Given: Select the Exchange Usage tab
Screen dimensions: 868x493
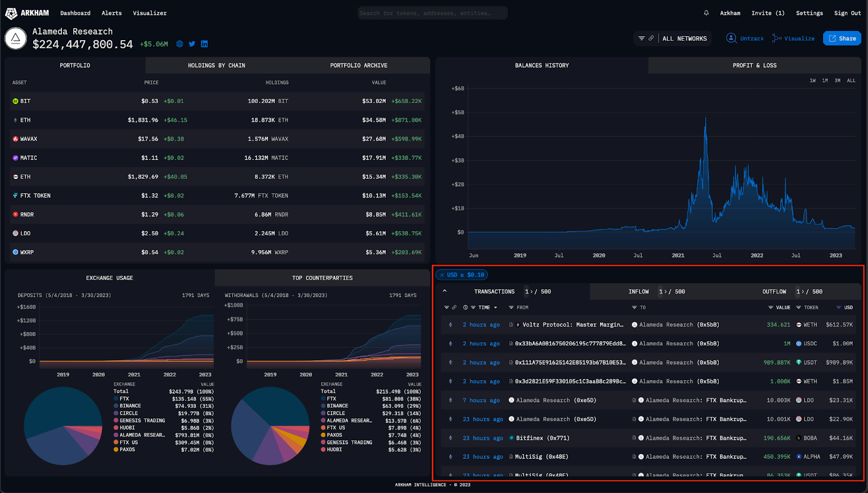Looking at the screenshot, I should coord(110,278).
